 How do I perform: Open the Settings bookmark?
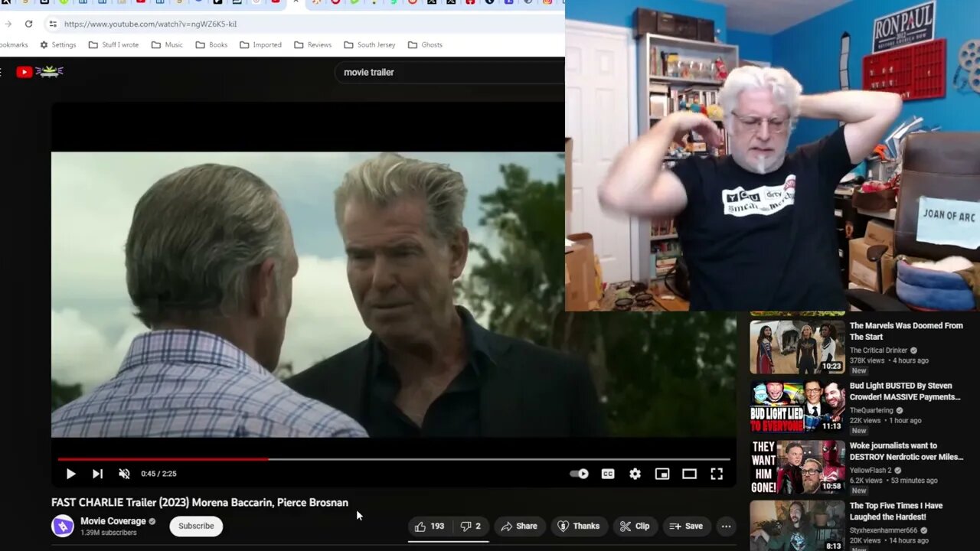coord(57,44)
